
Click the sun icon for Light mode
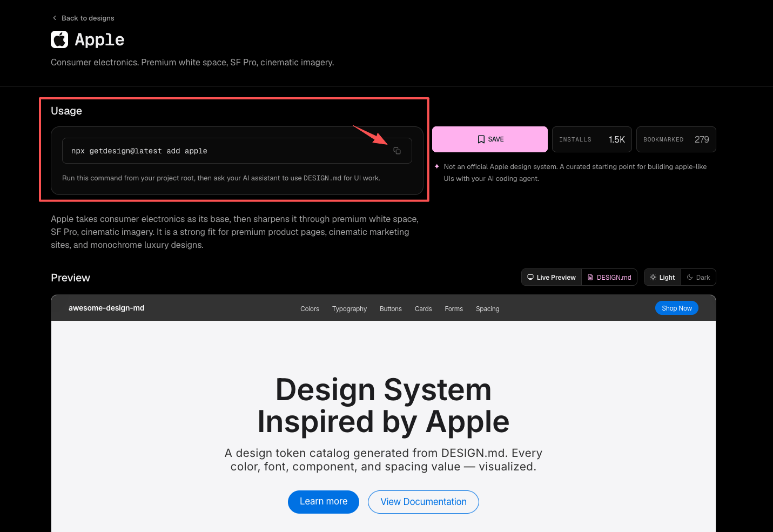pyautogui.click(x=653, y=277)
